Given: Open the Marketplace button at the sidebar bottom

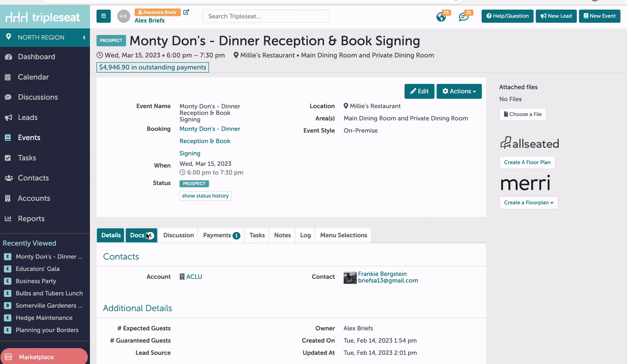Looking at the screenshot, I should click(x=44, y=357).
